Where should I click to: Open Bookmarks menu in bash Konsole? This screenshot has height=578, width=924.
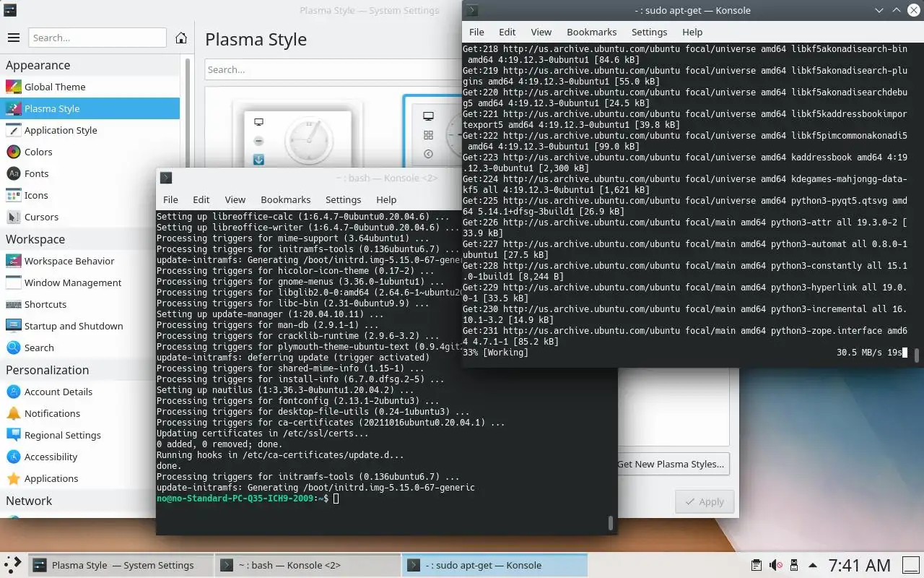[286, 199]
